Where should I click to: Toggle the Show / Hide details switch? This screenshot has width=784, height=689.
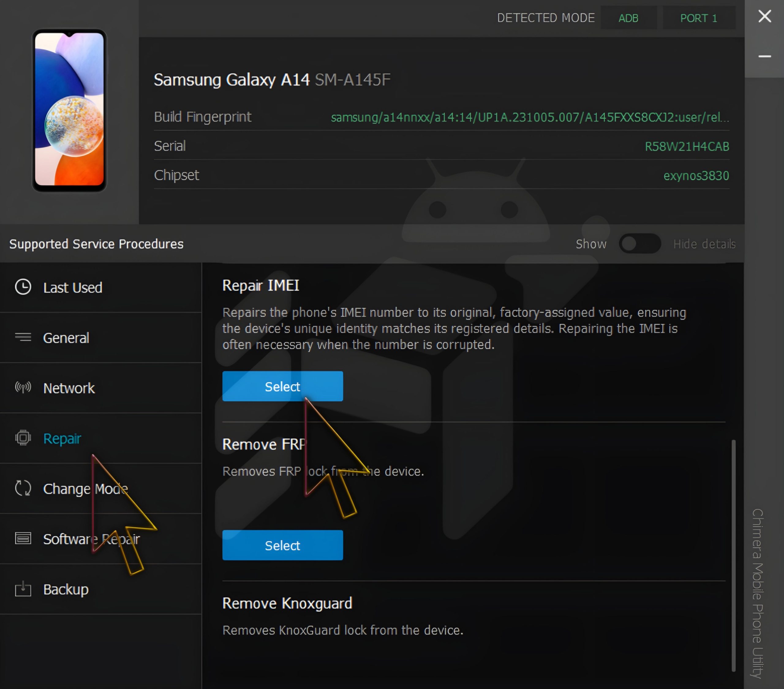point(640,243)
